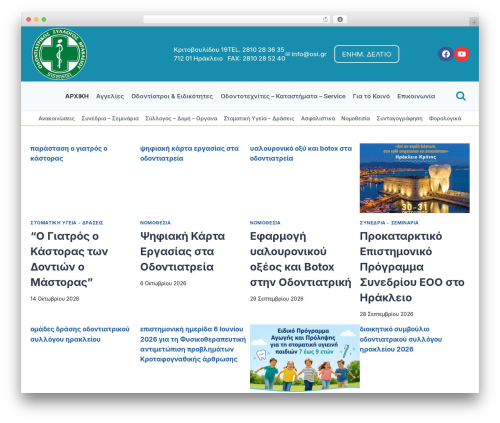
Task: Open article 'Προκαταρκτικό Επιστημονικό Πρόγραμμα Συνεδρίου ΕΟΟ'
Action: [x=412, y=267]
